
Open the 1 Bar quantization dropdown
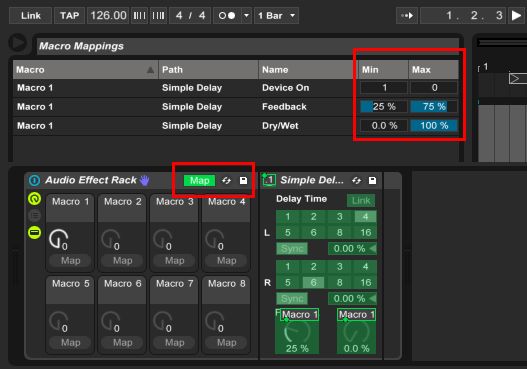point(277,15)
